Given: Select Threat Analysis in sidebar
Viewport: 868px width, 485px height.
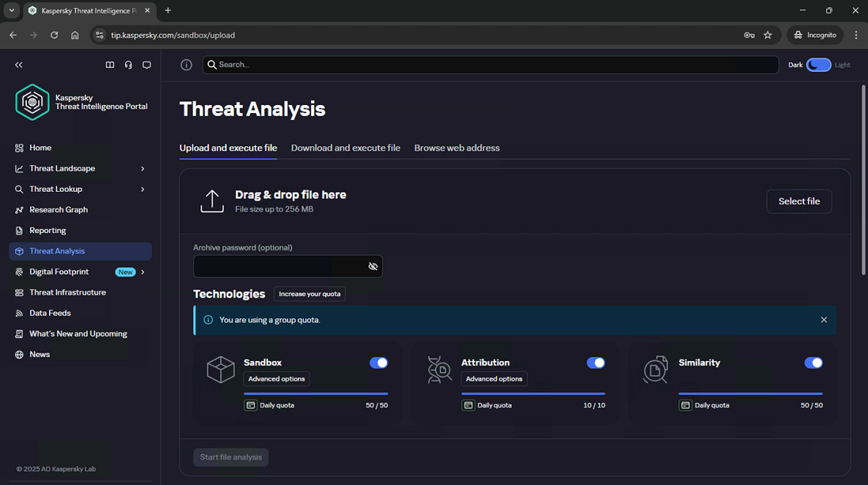Looking at the screenshot, I should tap(80, 251).
